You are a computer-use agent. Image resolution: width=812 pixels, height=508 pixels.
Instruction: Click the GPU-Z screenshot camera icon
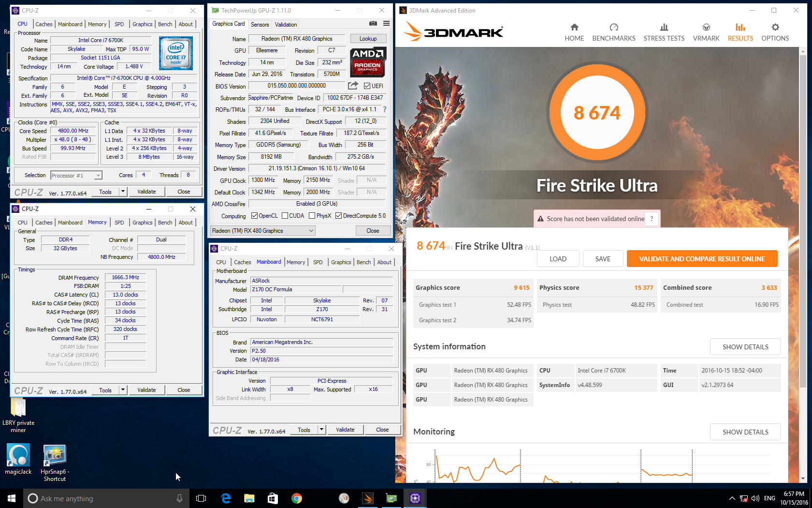(373, 23)
